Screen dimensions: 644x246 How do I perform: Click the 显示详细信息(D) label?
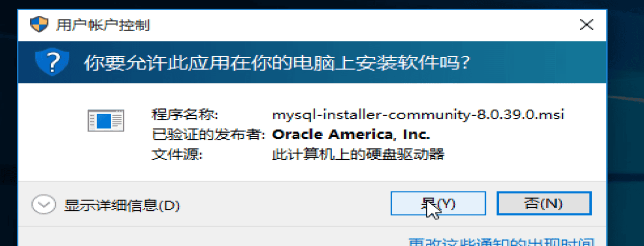click(122, 206)
